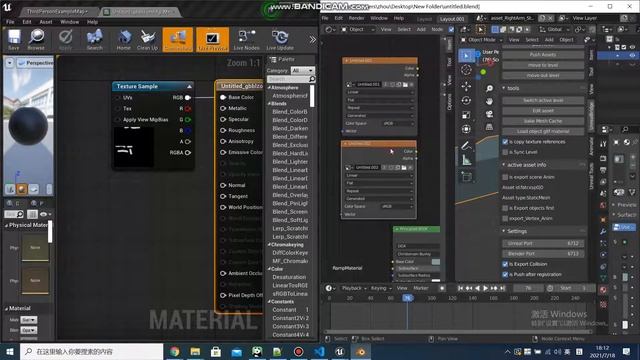Click the 'move out level' button
The height and width of the screenshot is (360, 640).
point(543,76)
